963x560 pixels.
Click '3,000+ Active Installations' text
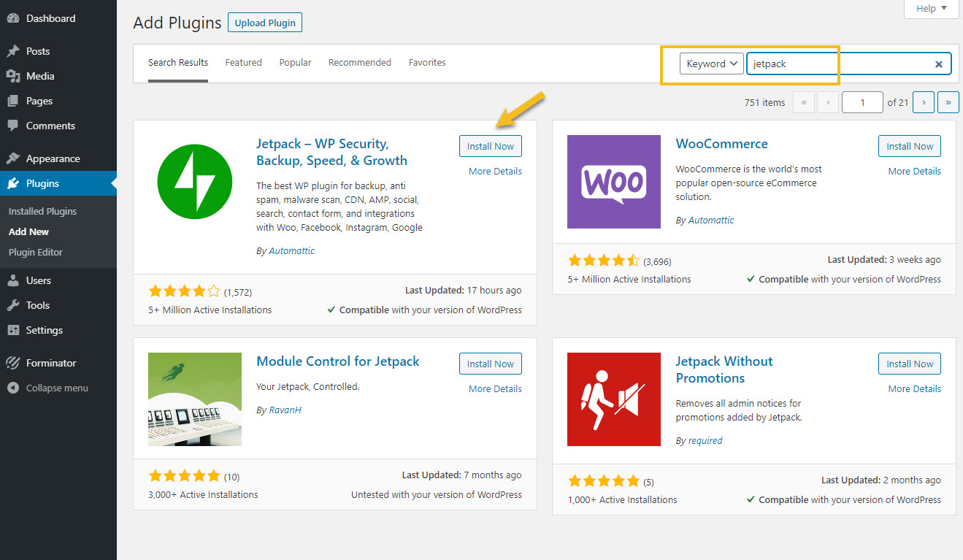tap(203, 494)
